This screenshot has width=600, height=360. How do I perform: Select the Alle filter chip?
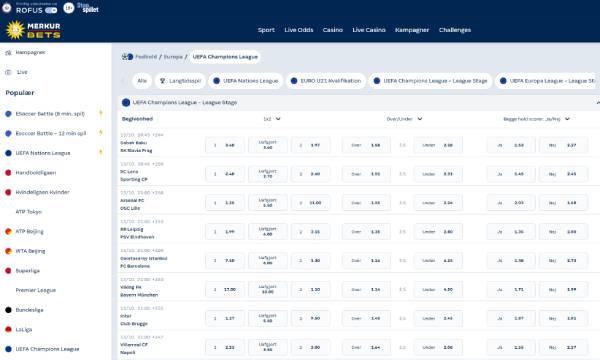pos(142,81)
